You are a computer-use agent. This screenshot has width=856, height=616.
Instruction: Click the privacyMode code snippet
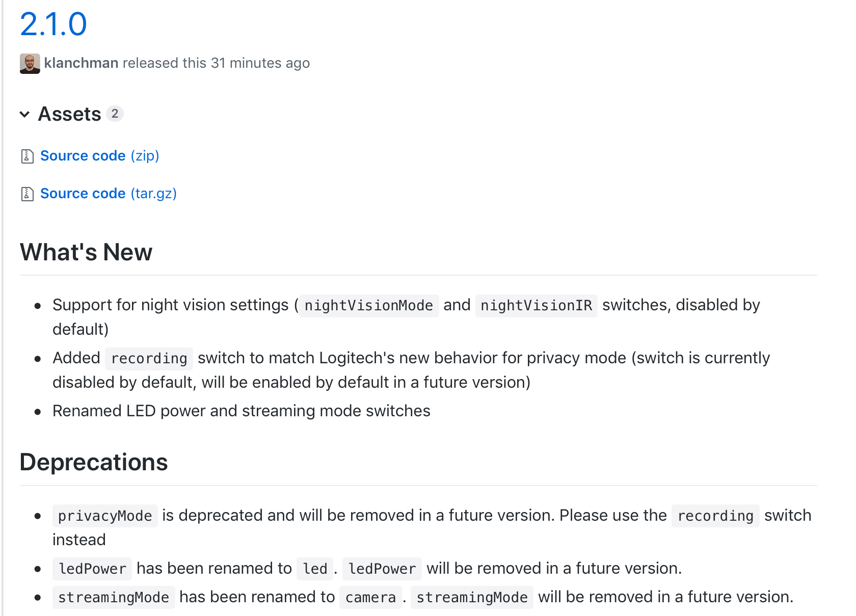pos(105,516)
